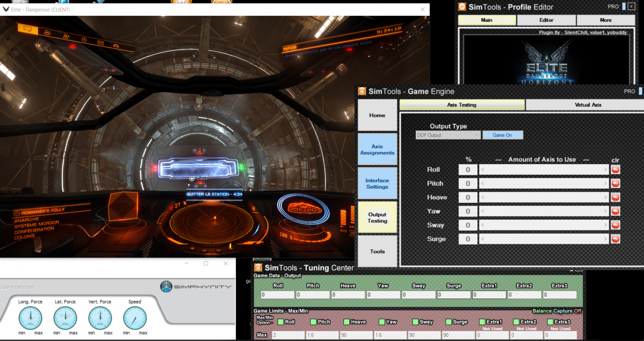Open the Main tab in Profile Editor
644x341 pixels.
tap(487, 20)
